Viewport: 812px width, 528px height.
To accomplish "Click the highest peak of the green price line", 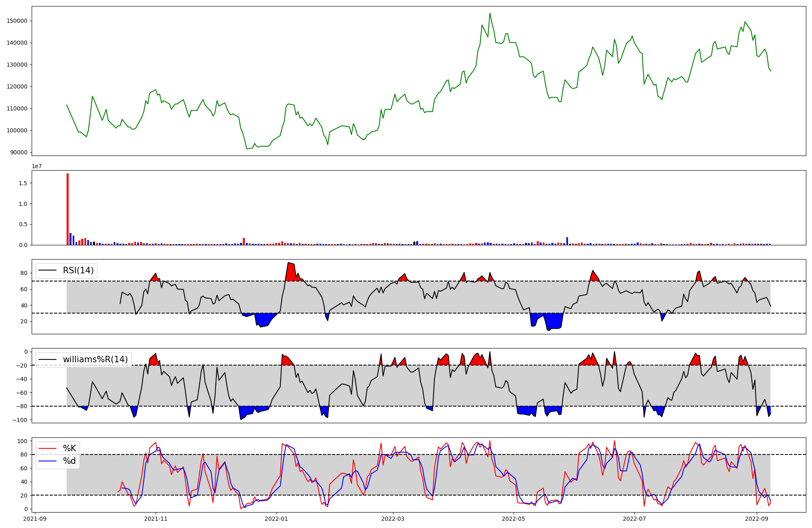I will point(490,13).
